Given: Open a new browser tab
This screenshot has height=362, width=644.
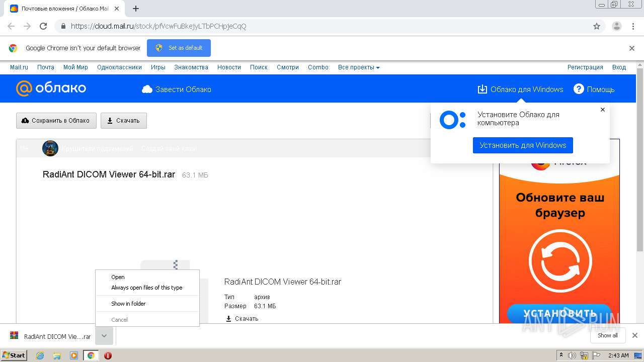Looking at the screenshot, I should point(136,9).
